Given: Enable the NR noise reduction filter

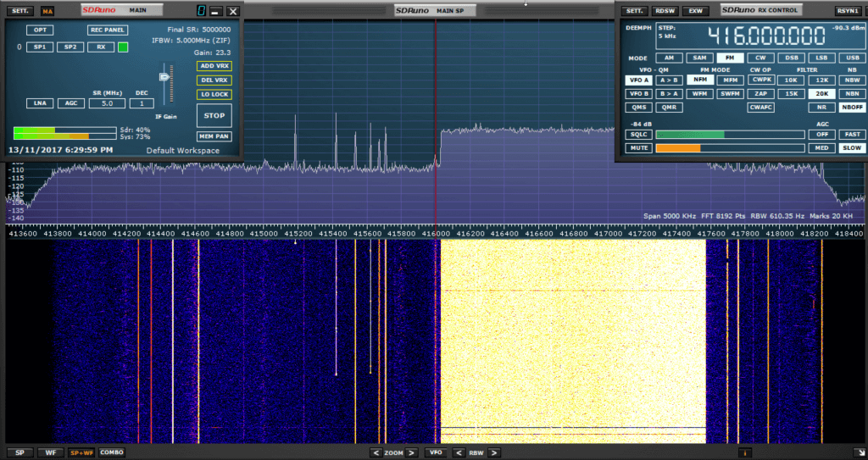Looking at the screenshot, I should (x=821, y=108).
